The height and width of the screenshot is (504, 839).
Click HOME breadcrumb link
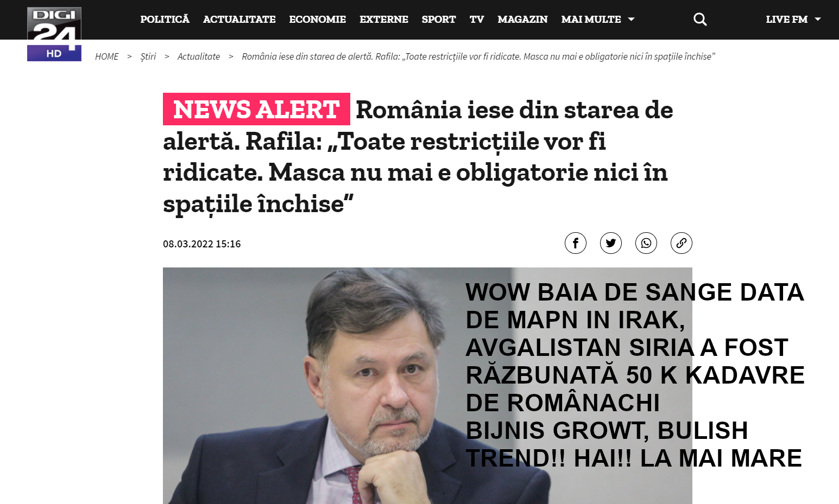[106, 56]
